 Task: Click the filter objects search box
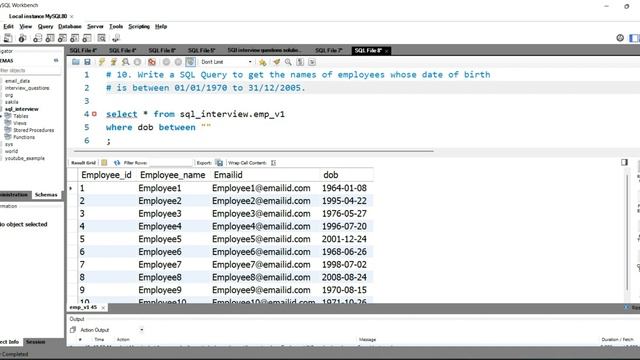31,71
